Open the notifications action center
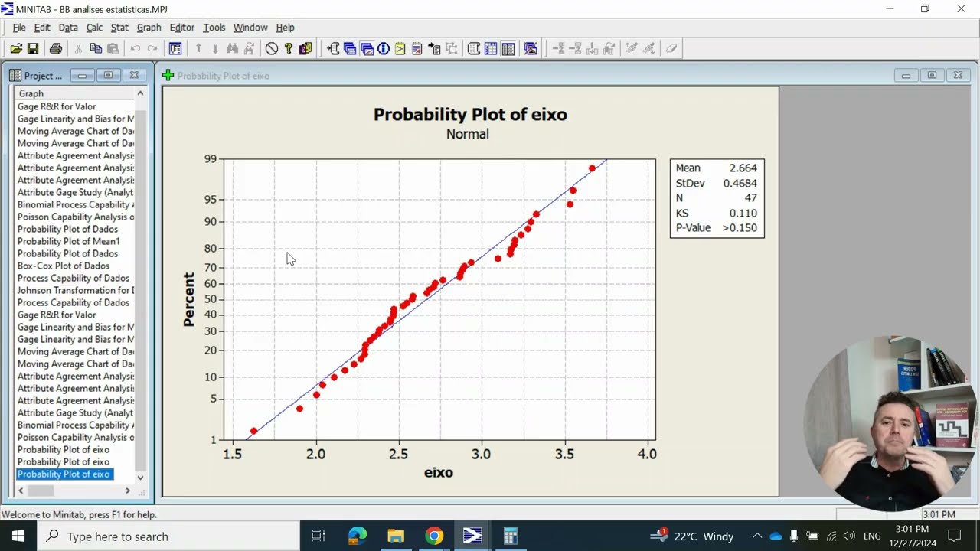 click(954, 536)
